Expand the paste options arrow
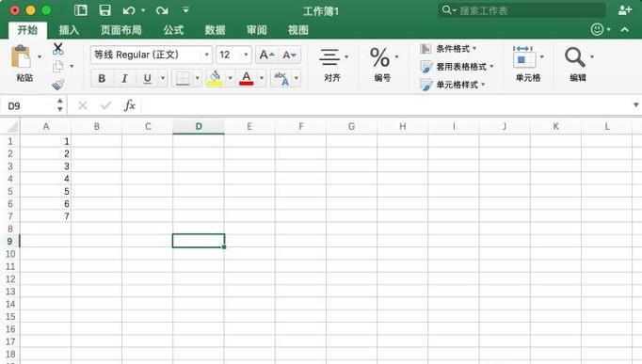Image resolution: width=642 pixels, height=364 pixels. [40, 56]
